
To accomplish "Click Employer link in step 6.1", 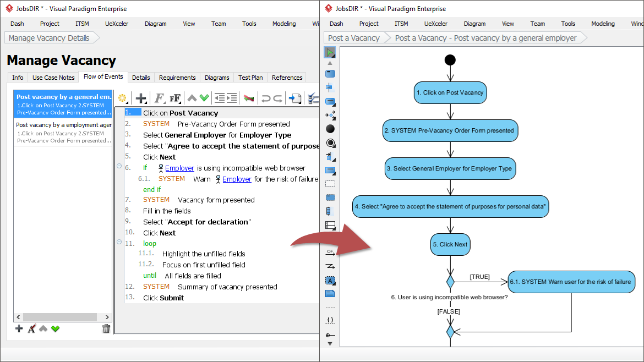I will [x=237, y=179].
